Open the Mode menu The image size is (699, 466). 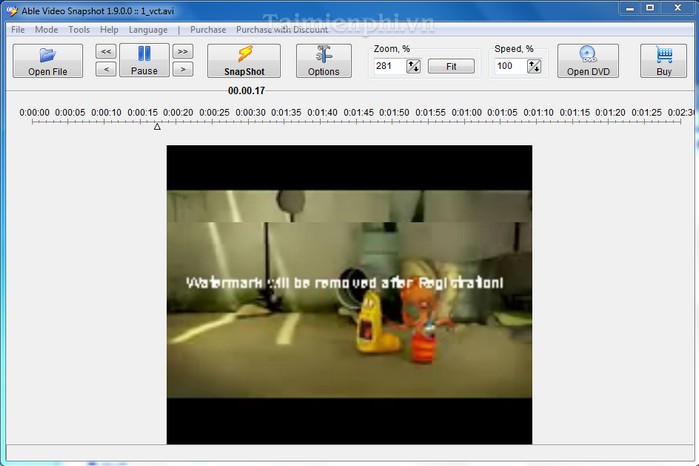46,30
